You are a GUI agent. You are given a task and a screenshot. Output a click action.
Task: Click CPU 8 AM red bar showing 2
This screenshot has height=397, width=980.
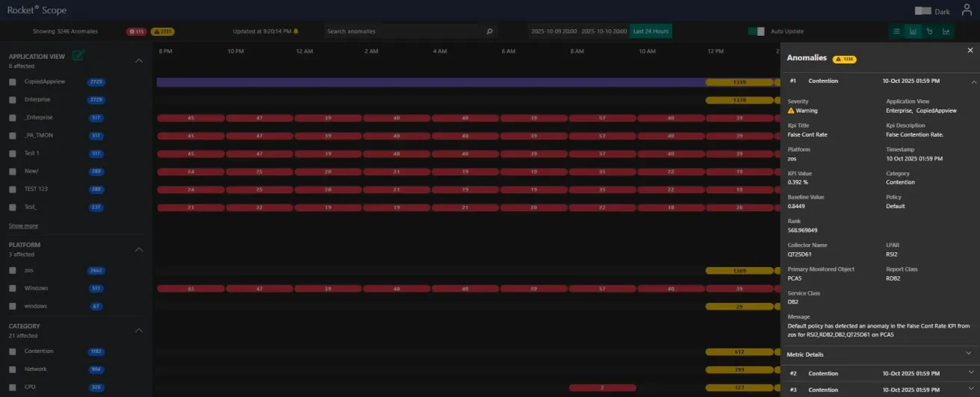click(602, 387)
